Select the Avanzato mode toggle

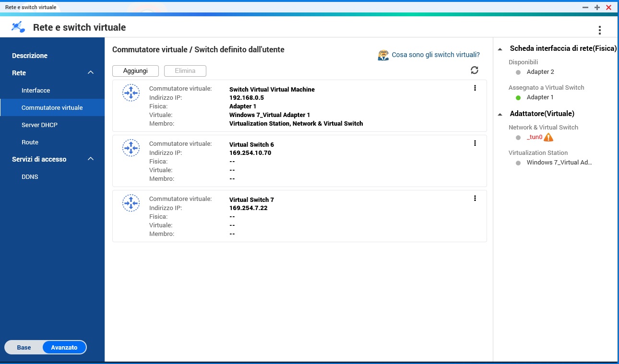click(64, 347)
